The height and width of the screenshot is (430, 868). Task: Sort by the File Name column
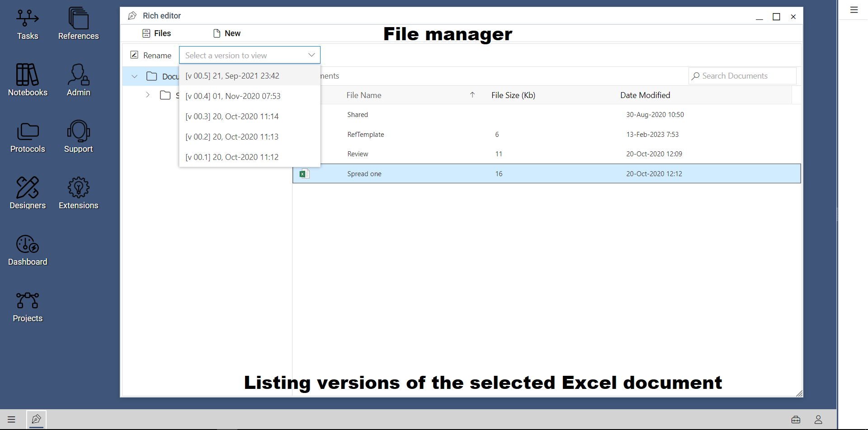pyautogui.click(x=364, y=95)
